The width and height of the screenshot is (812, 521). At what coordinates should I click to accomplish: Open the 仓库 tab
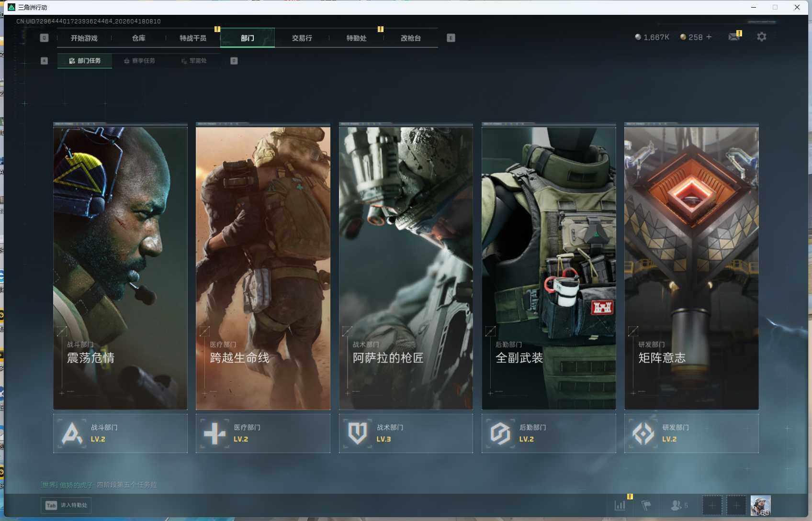(x=138, y=38)
